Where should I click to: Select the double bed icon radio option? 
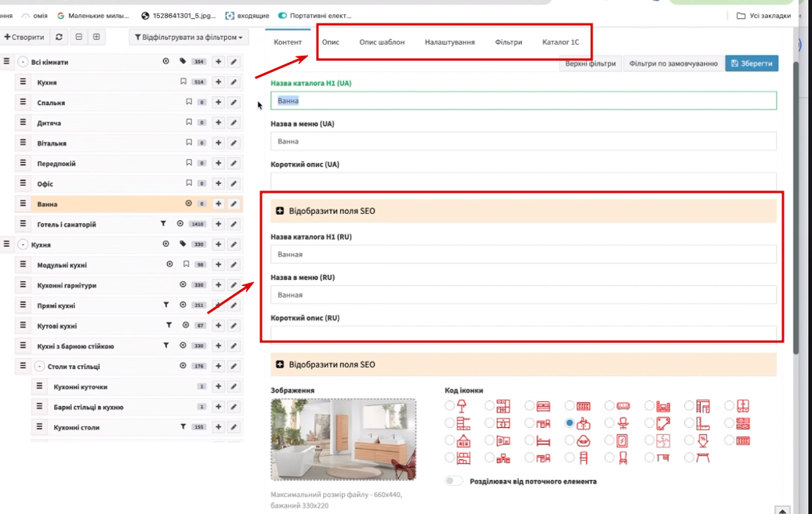[x=529, y=405]
